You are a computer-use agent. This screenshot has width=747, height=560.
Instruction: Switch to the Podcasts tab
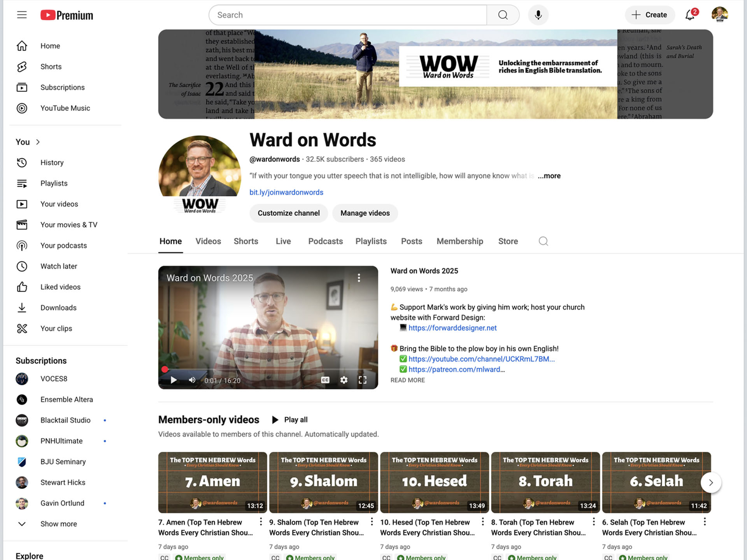click(326, 241)
